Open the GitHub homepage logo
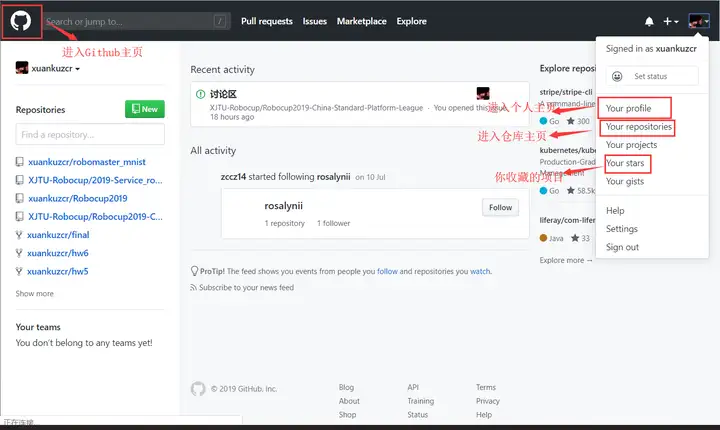 pyautogui.click(x=21, y=21)
